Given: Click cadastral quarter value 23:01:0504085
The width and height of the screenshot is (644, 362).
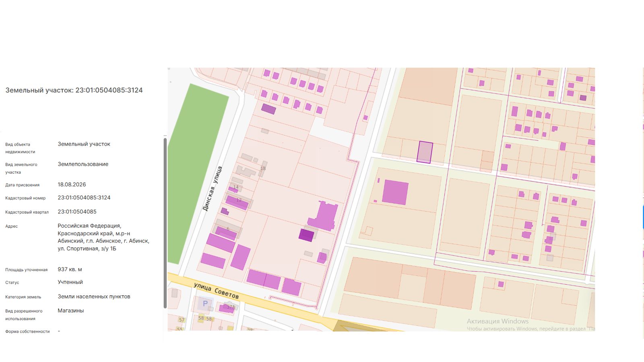Looking at the screenshot, I should coord(77,212).
